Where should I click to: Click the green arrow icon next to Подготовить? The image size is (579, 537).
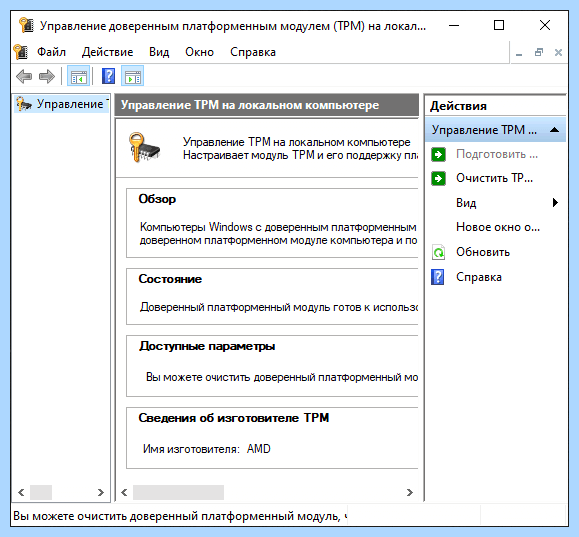[438, 154]
